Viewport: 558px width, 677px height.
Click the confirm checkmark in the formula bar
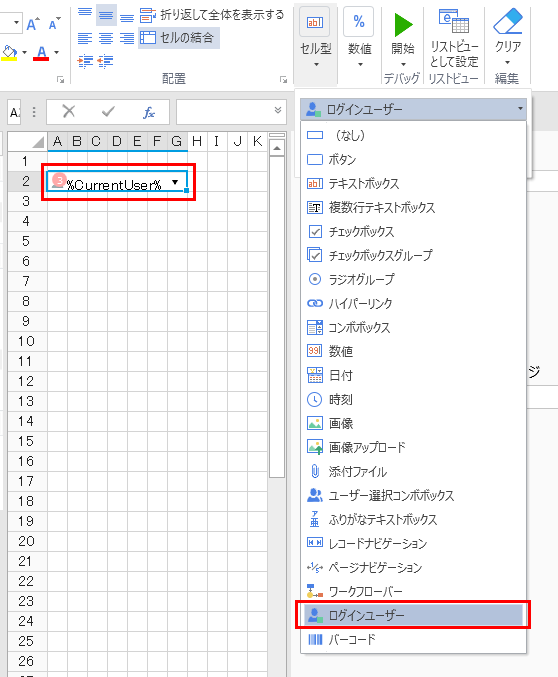coord(108,112)
